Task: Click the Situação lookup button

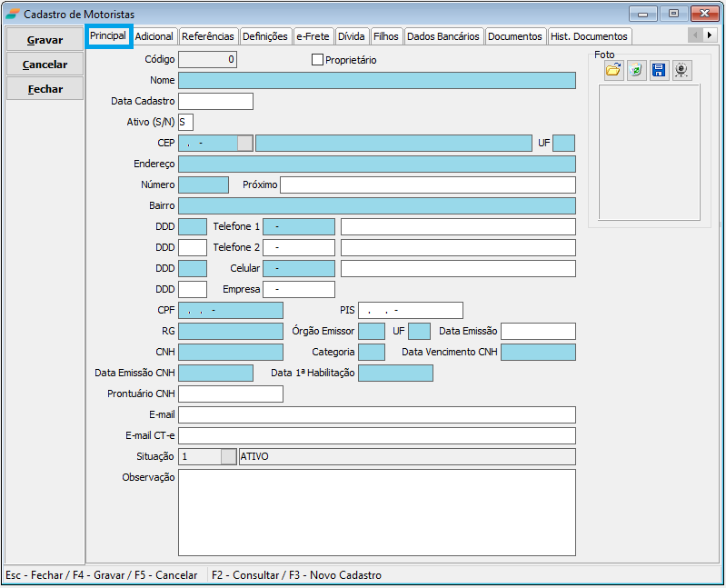Action: point(228,456)
